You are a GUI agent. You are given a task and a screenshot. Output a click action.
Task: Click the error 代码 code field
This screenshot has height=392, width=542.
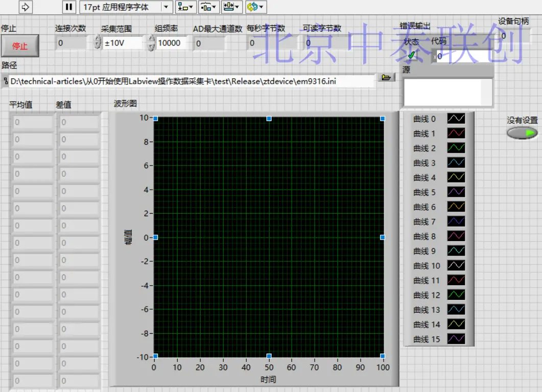click(462, 56)
